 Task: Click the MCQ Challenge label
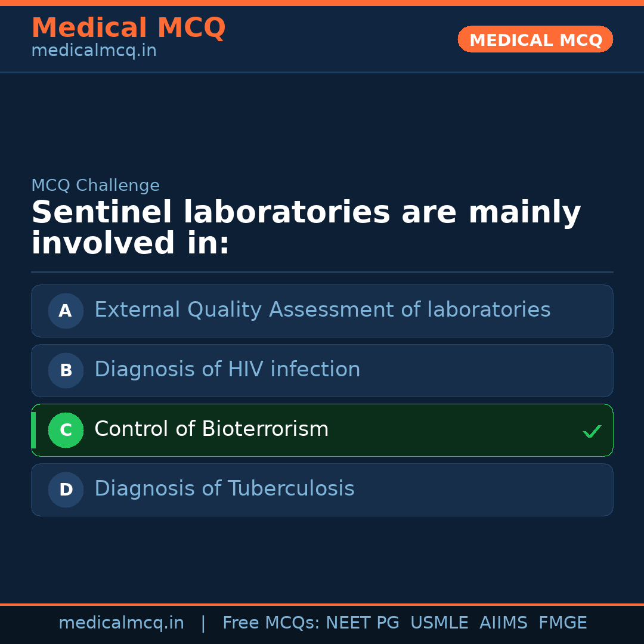[x=95, y=185]
